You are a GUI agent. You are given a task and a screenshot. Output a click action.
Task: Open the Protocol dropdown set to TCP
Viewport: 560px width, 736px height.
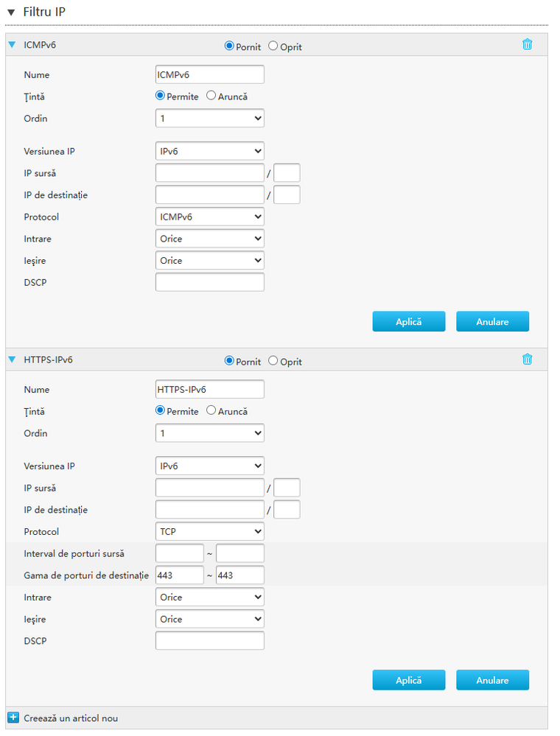click(209, 531)
